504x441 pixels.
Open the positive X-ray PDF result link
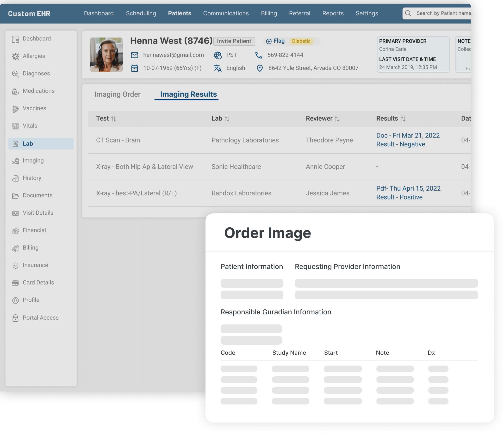point(408,188)
